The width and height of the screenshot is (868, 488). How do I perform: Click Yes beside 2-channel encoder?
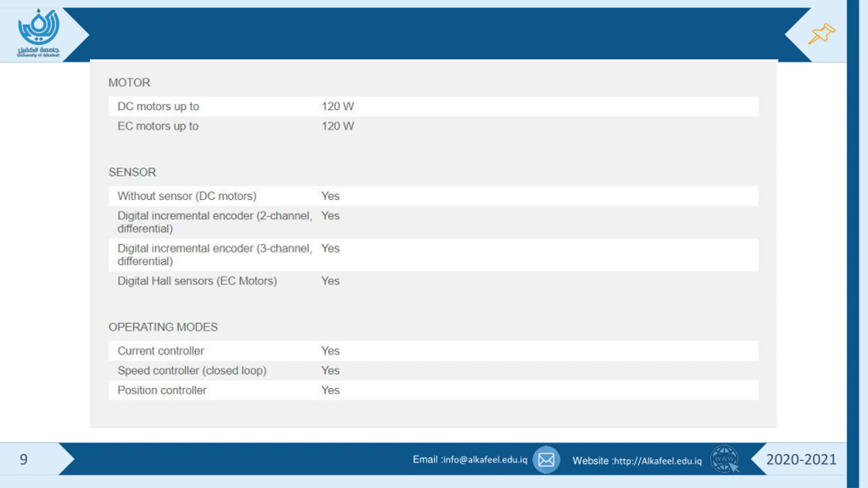pyautogui.click(x=330, y=216)
